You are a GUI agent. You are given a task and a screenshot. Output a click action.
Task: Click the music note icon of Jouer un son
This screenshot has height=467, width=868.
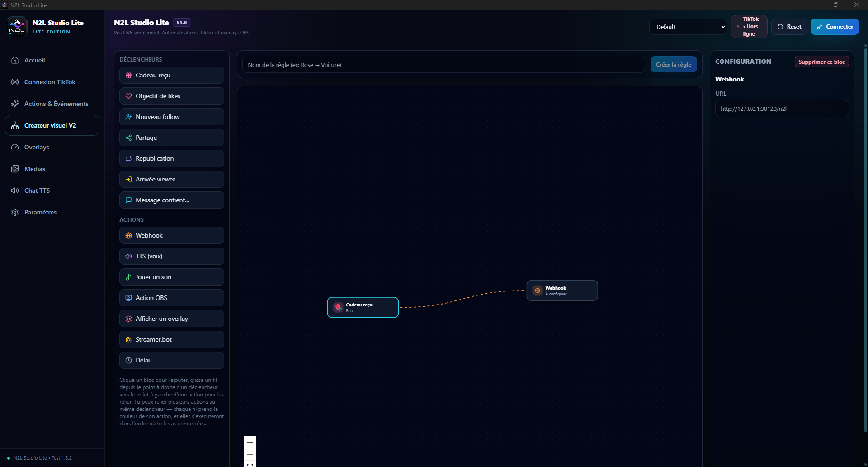click(128, 277)
